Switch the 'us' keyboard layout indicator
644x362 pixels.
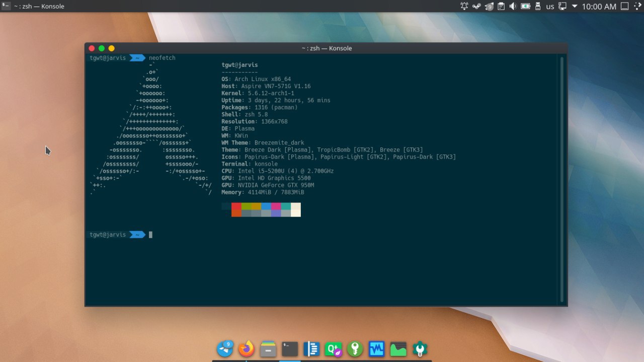point(550,7)
